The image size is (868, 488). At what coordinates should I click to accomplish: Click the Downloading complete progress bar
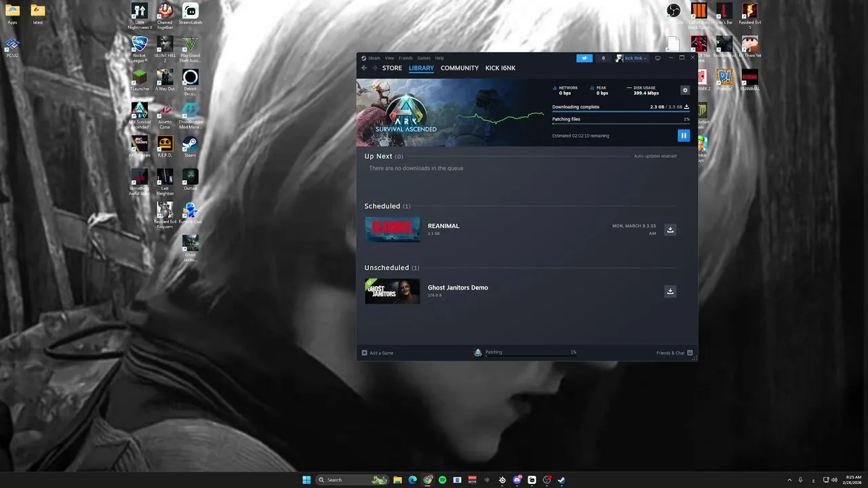pos(620,112)
